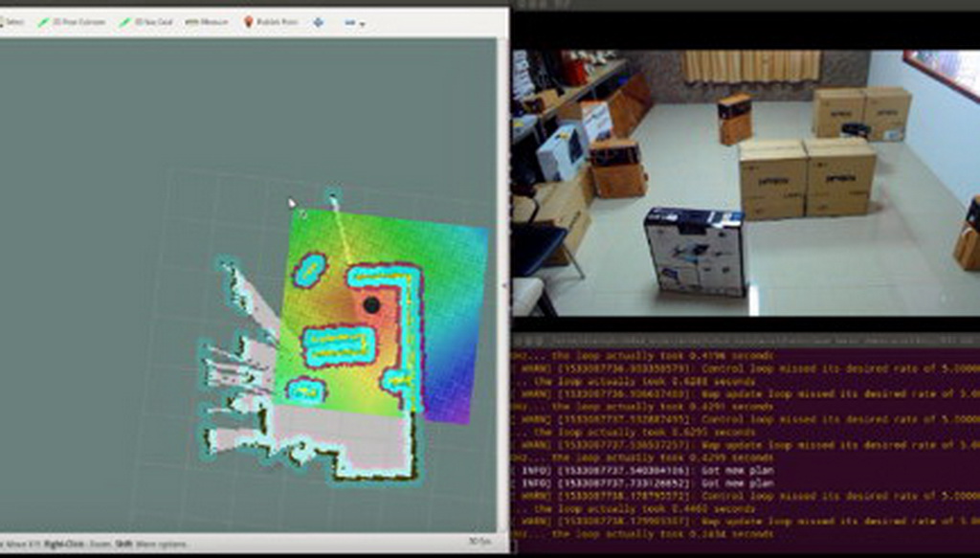The height and width of the screenshot is (558, 980).
Task: Click the black robot marker on the map
Action: [371, 304]
